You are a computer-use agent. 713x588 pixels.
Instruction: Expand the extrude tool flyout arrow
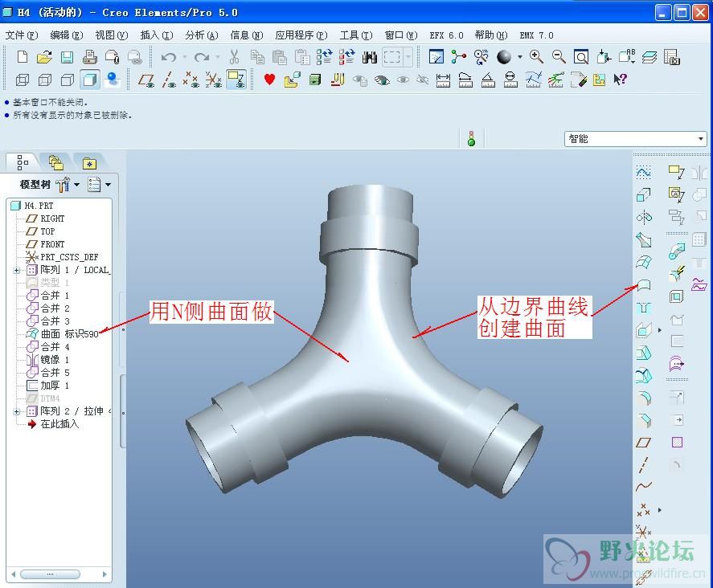(x=659, y=330)
